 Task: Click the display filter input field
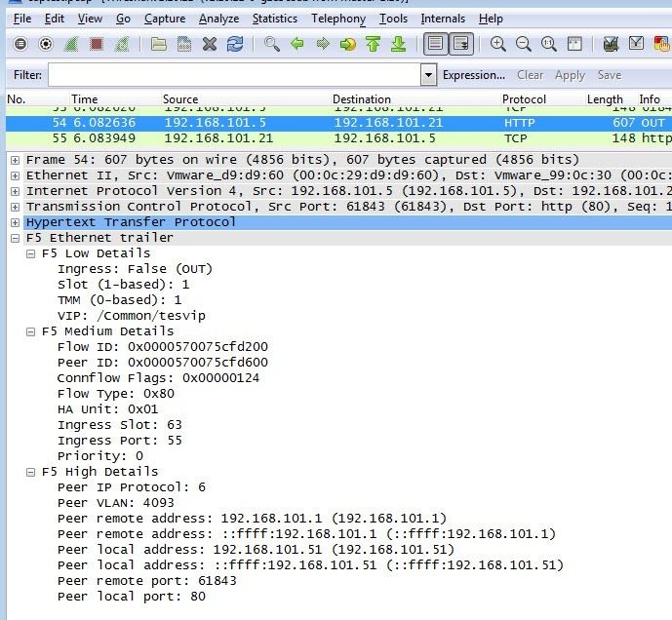point(234,75)
